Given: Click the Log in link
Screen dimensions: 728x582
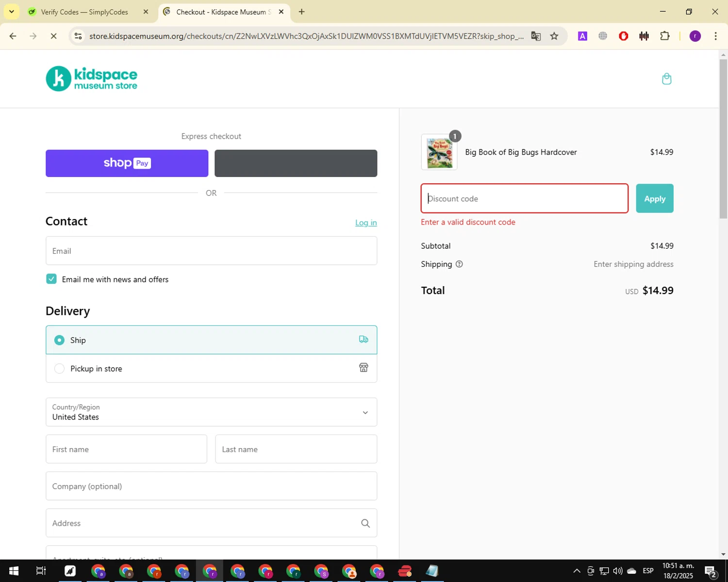Looking at the screenshot, I should point(366,223).
